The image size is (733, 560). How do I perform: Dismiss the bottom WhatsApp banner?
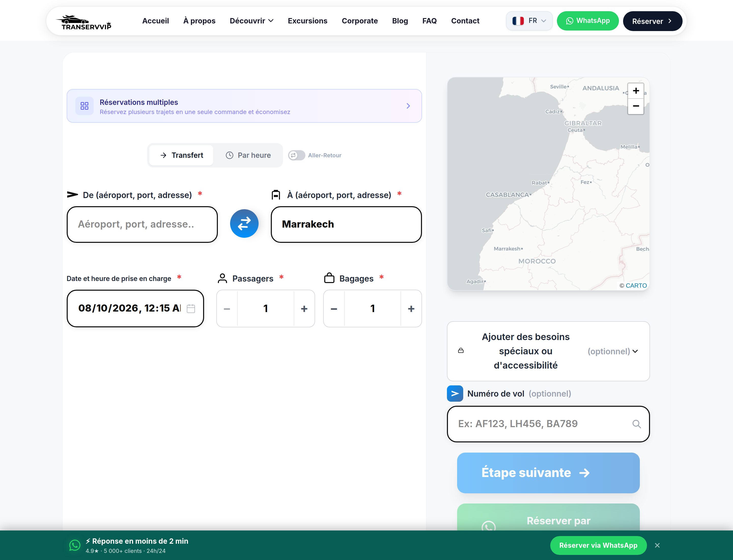click(657, 545)
